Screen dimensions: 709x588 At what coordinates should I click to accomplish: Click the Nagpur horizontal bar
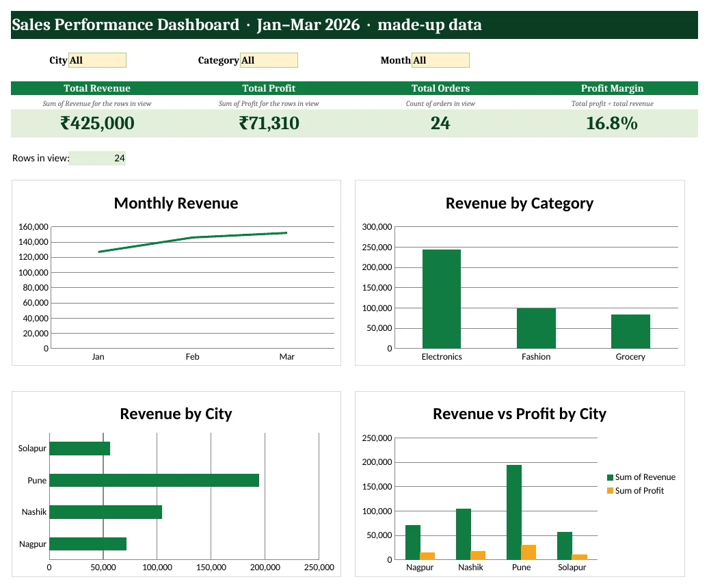tap(88, 544)
